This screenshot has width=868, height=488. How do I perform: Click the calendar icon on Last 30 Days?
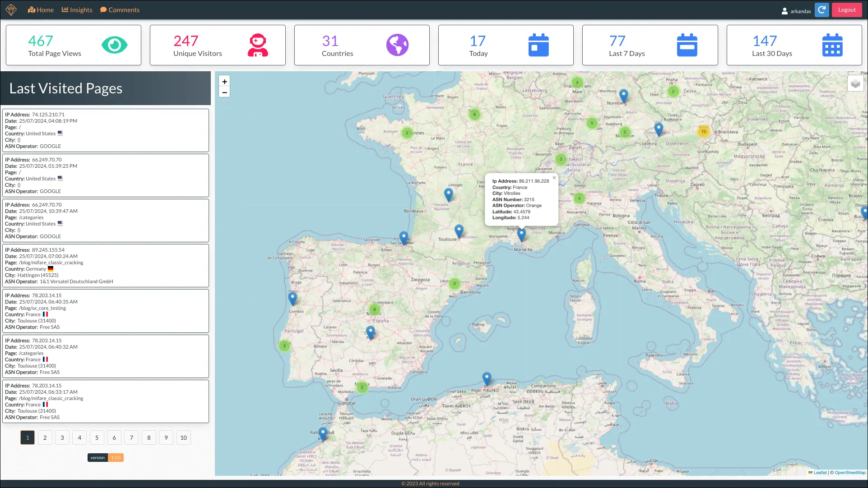[832, 45]
